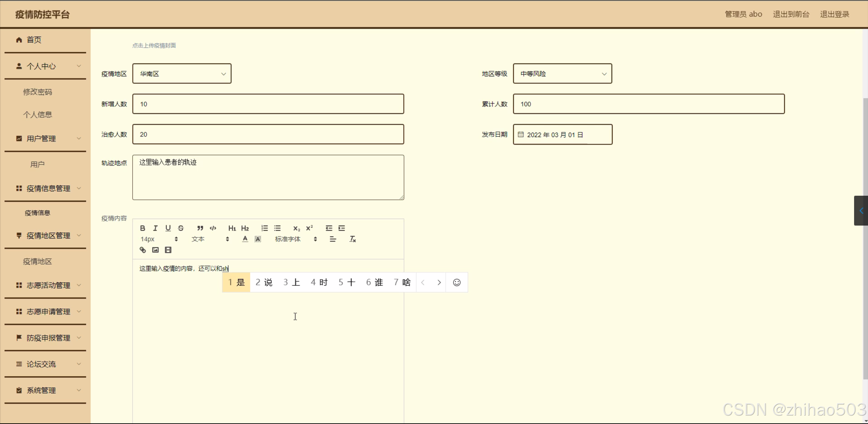This screenshot has width=868, height=424.
Task: Click the 发布日期 date field
Action: tap(562, 135)
